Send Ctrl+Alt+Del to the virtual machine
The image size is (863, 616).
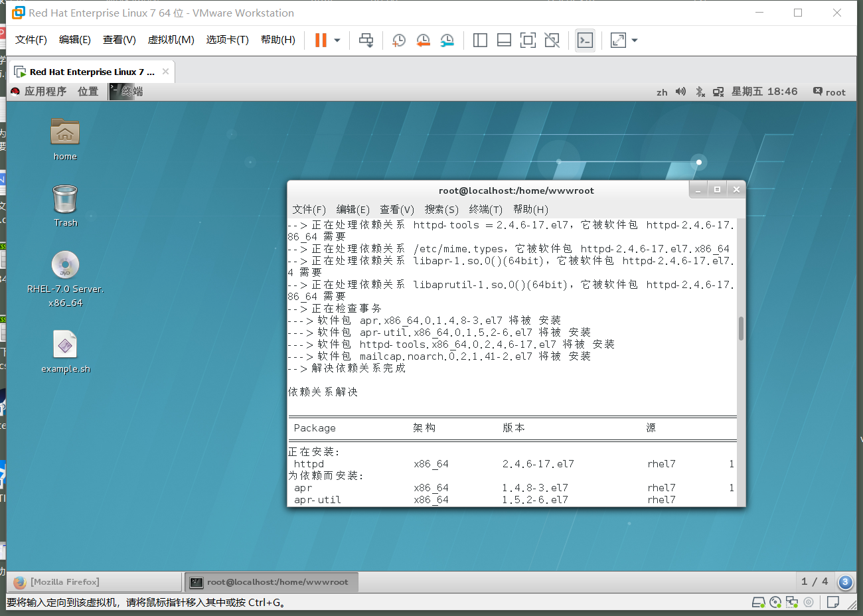pos(366,40)
